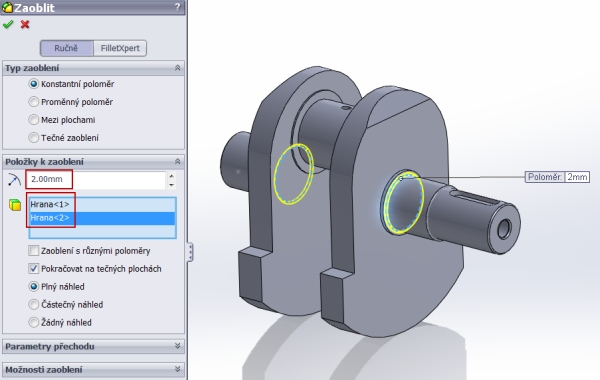Image resolution: width=600 pixels, height=380 pixels.
Task: Click the panel splitter handle
Action: coord(190,252)
